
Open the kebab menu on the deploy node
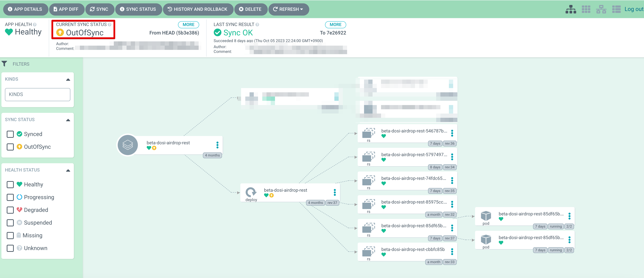click(x=335, y=192)
